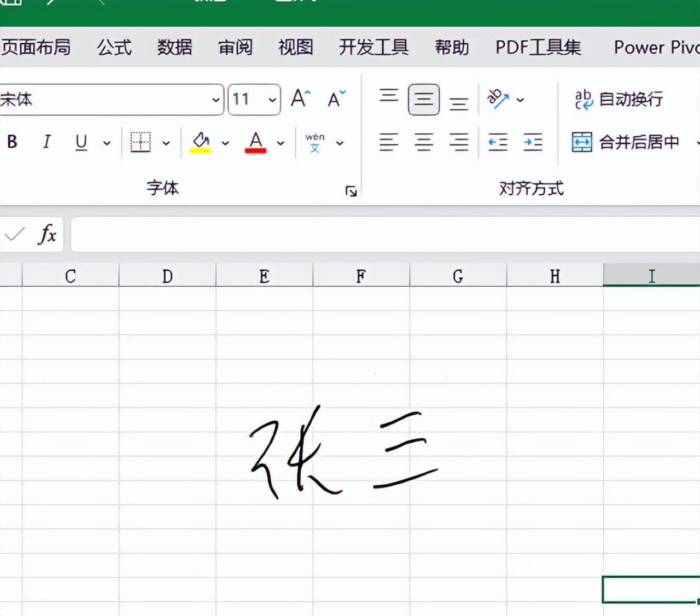Align text to the right
The height and width of the screenshot is (616, 700).
coord(459,142)
